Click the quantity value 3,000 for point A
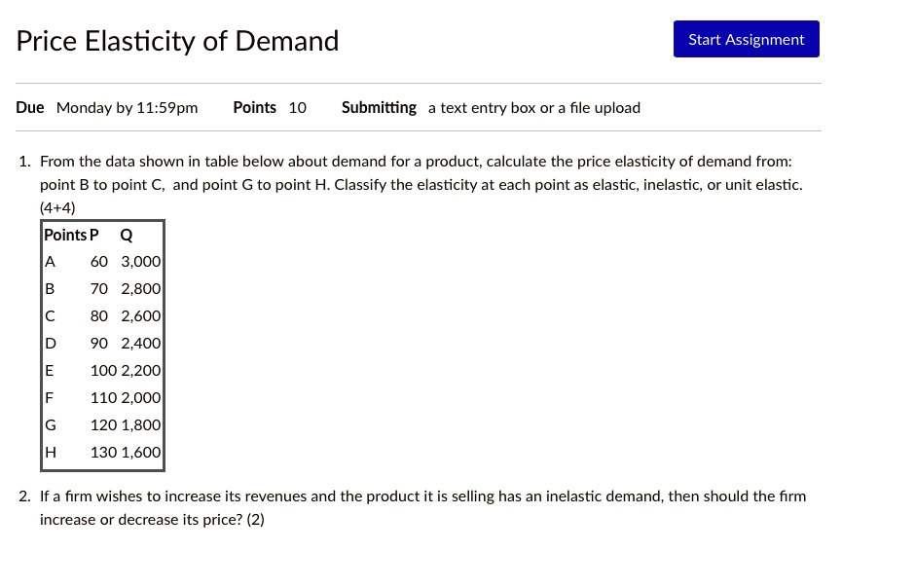915x588 pixels. coord(140,261)
